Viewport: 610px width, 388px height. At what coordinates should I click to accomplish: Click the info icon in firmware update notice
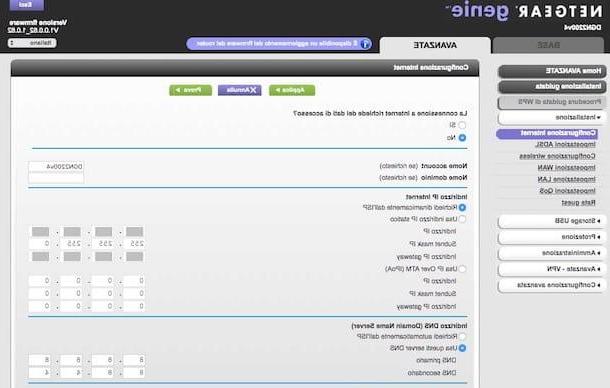coord(365,44)
